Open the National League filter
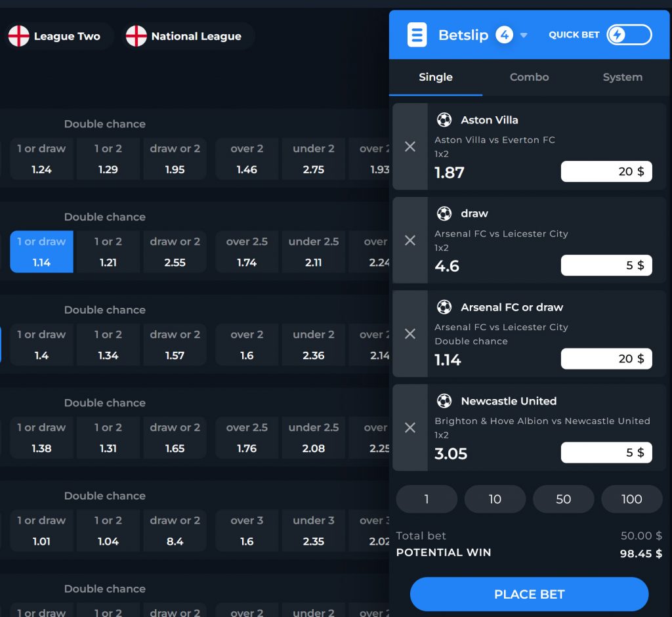The width and height of the screenshot is (672, 617). click(x=196, y=36)
